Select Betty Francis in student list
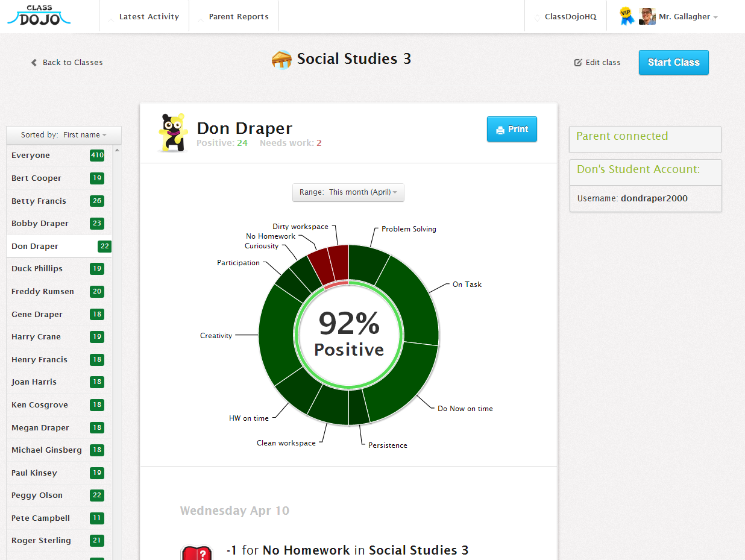 pos(58,201)
